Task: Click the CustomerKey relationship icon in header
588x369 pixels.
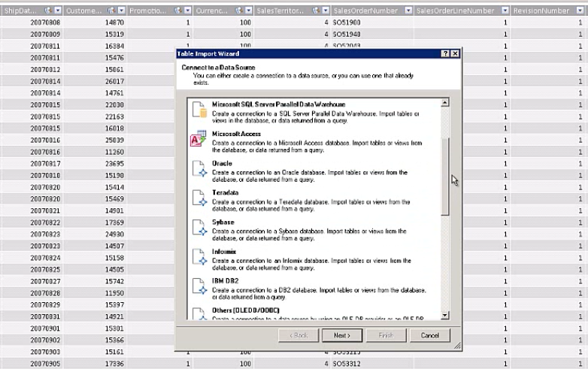Action: [111, 11]
